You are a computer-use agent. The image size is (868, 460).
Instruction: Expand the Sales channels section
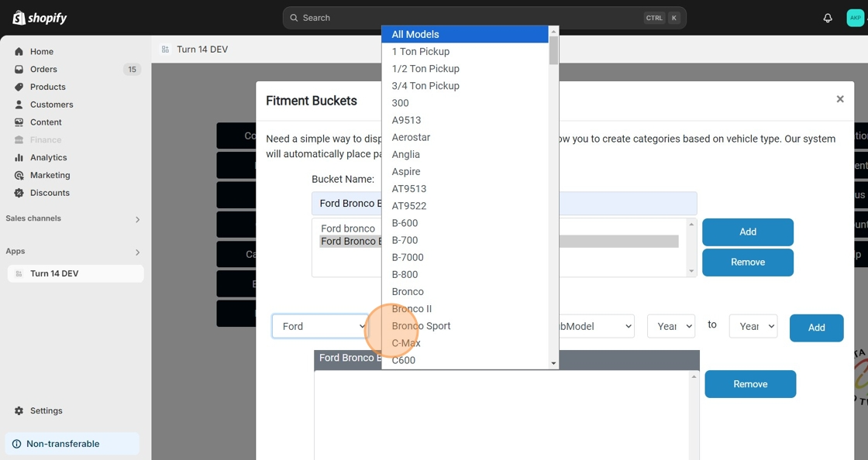pos(137,219)
